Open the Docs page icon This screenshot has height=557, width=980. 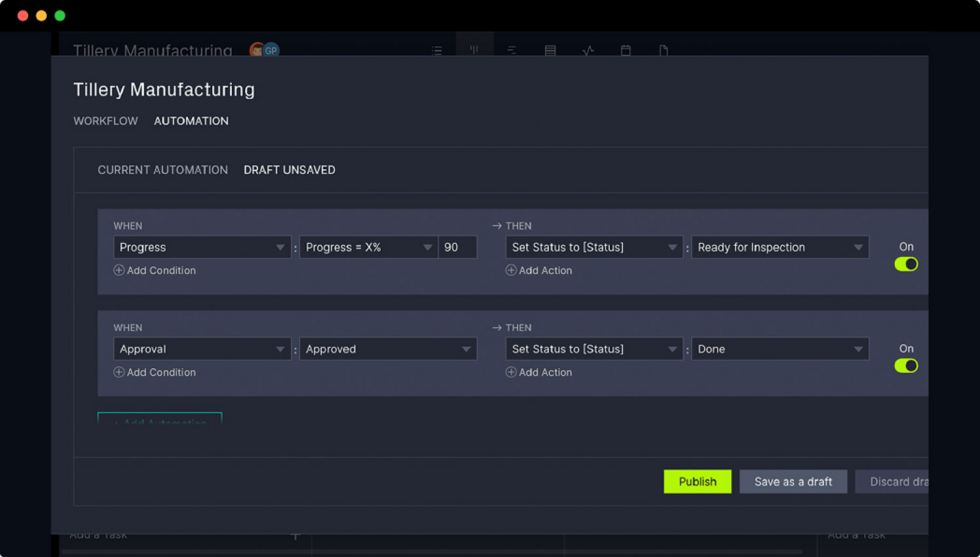[664, 50]
